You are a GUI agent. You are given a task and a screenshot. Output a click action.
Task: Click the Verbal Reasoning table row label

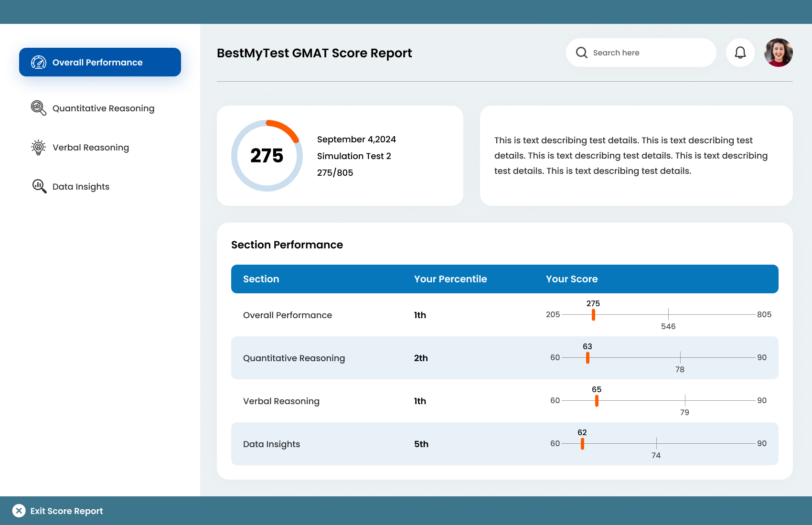click(281, 401)
